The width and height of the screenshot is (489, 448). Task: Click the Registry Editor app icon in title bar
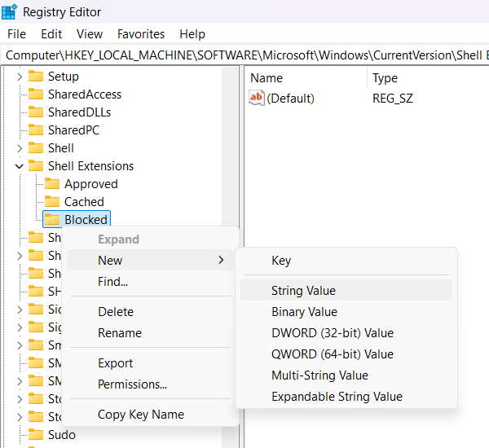click(10, 12)
